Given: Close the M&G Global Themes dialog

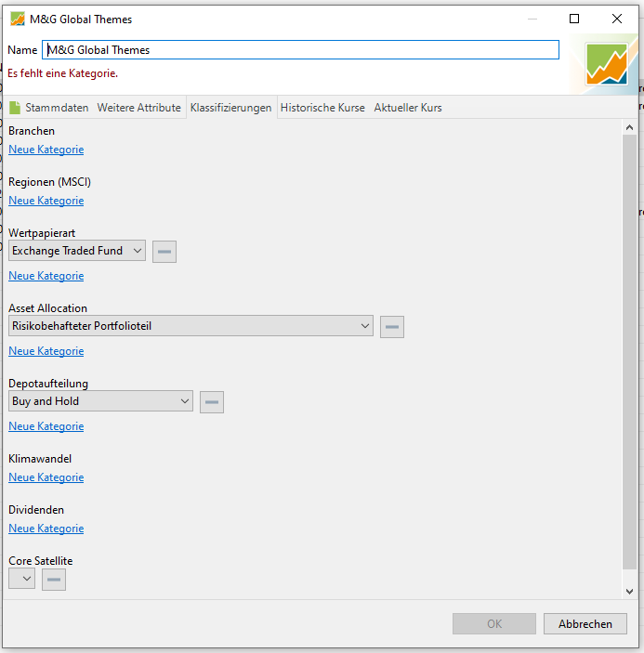Looking at the screenshot, I should 617,19.
